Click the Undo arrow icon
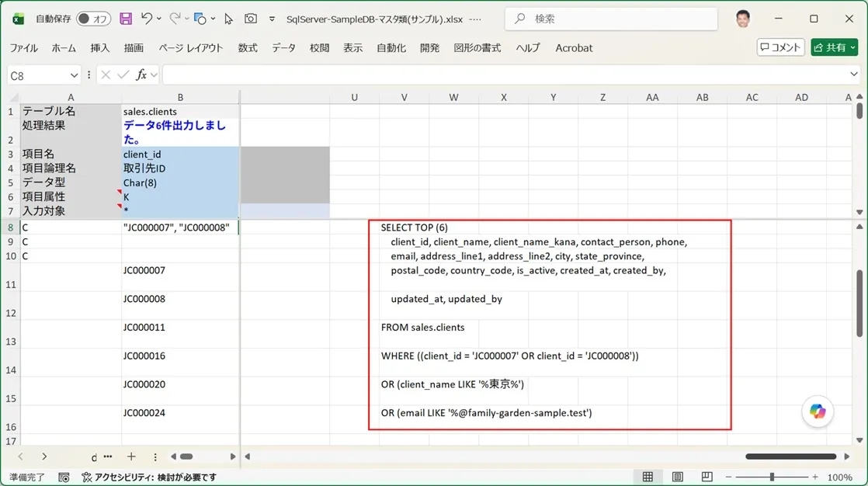 [x=147, y=19]
